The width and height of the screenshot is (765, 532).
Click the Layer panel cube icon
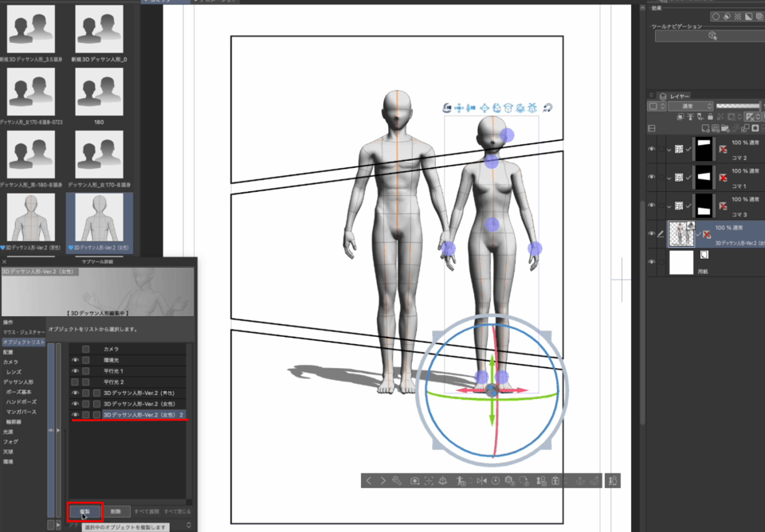tap(662, 96)
